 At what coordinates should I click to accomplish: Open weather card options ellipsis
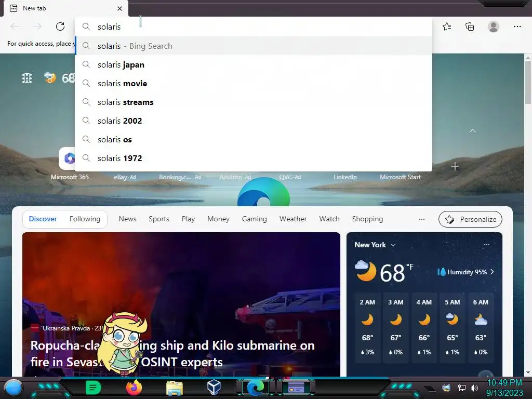point(486,245)
